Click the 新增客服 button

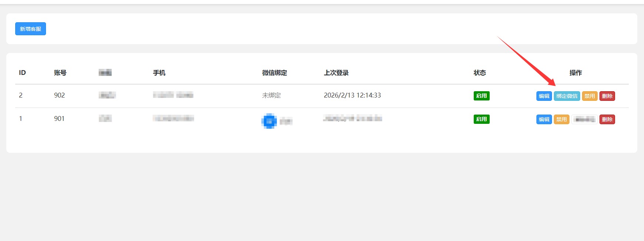pos(30,29)
